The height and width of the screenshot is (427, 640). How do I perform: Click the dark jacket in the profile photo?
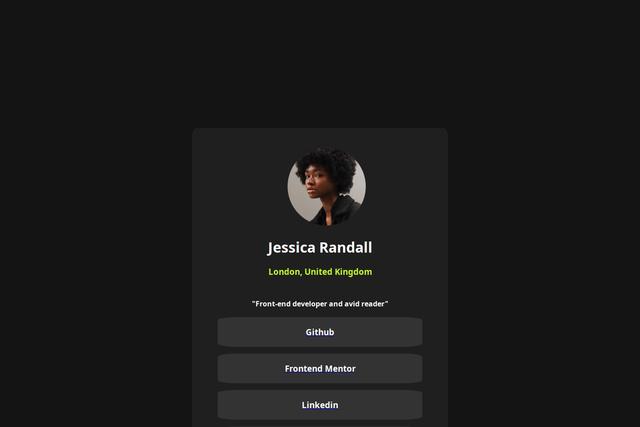[x=341, y=212]
